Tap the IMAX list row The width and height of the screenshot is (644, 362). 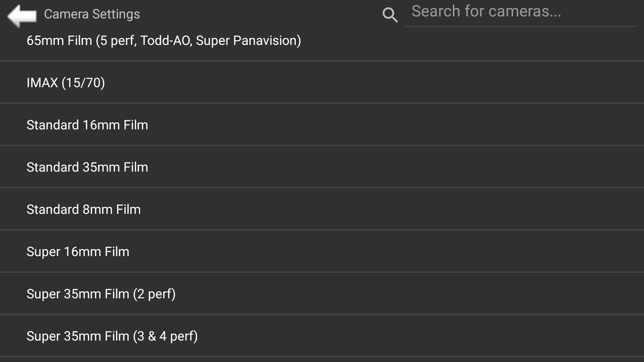click(x=66, y=83)
